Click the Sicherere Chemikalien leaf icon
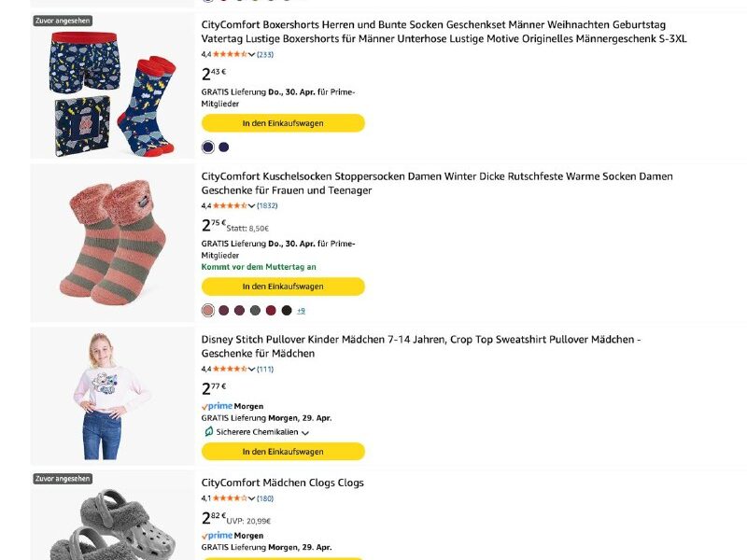 208,432
